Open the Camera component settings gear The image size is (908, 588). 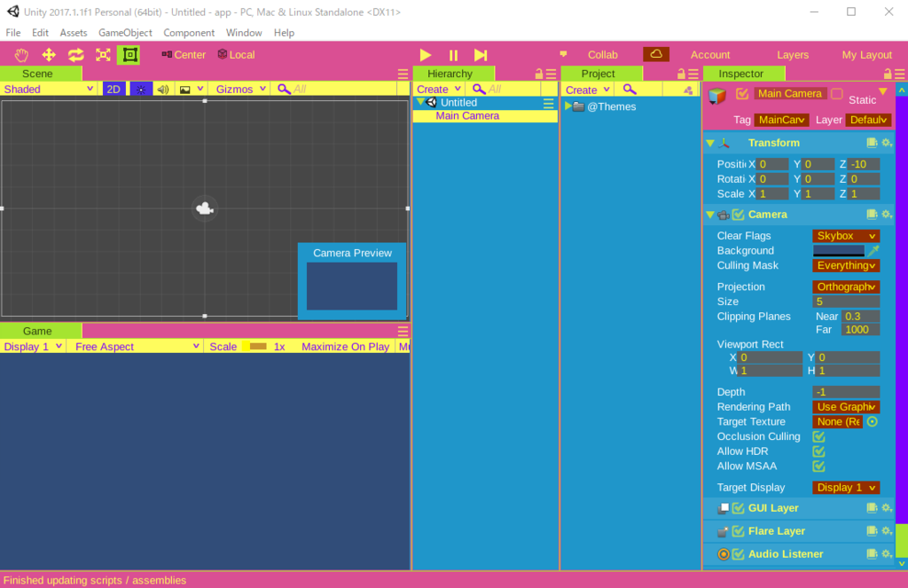click(x=886, y=214)
